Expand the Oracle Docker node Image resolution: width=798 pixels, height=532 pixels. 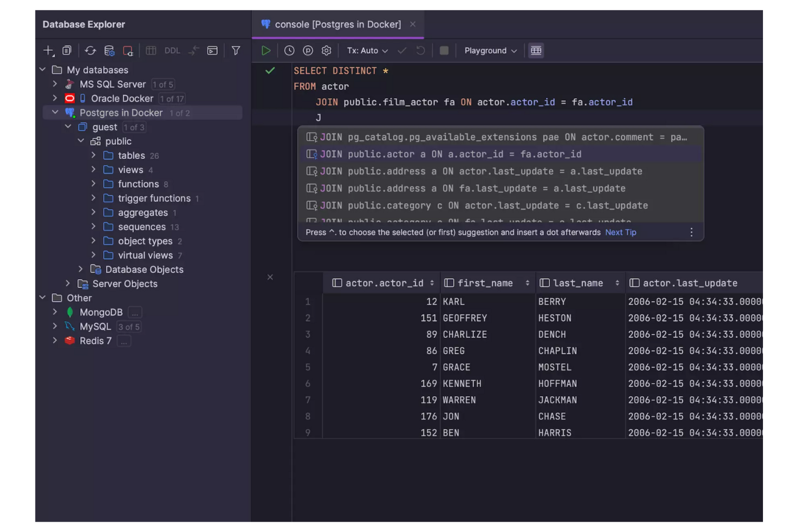pos(55,99)
